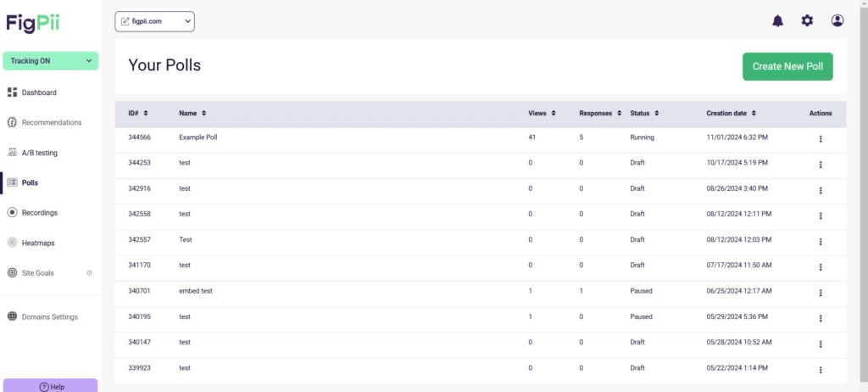Image resolution: width=868 pixels, height=392 pixels.
Task: Open actions menu for Example Poll
Action: [821, 139]
